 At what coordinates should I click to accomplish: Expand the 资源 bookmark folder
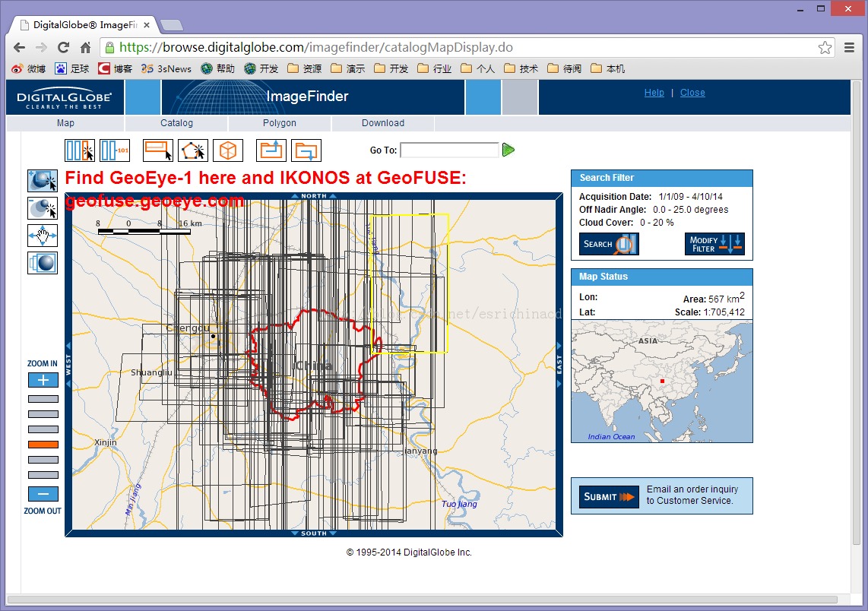tap(305, 68)
